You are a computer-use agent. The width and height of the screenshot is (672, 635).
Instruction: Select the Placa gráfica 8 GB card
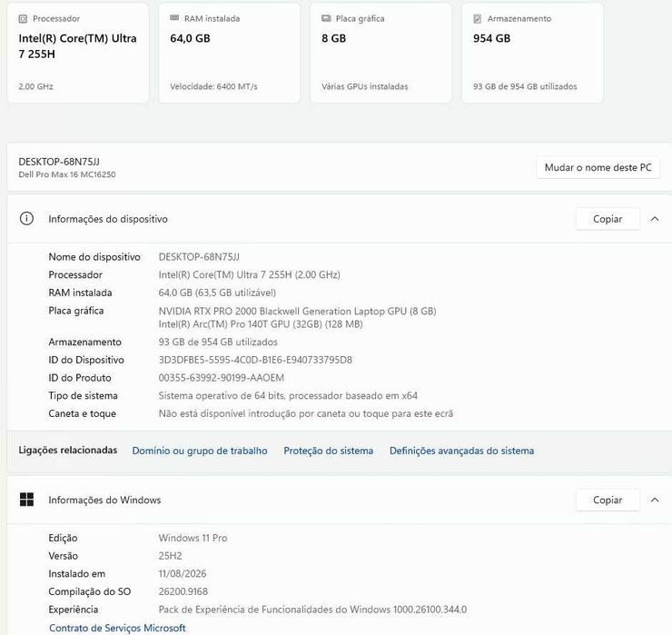(381, 53)
